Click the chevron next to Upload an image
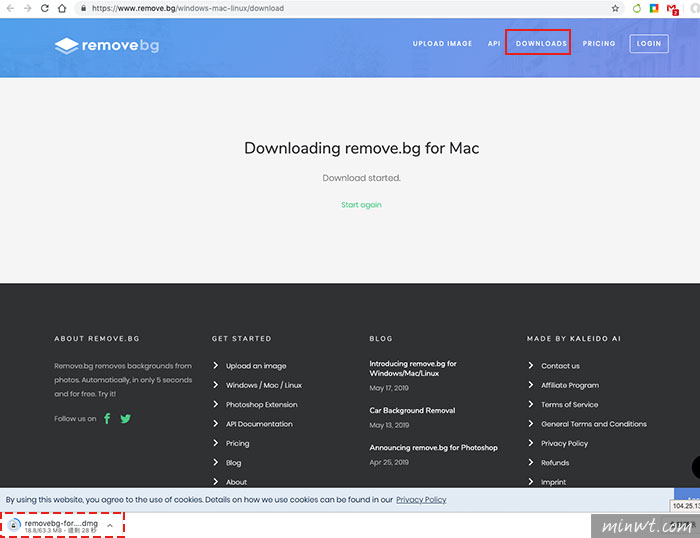700x538 pixels. click(x=216, y=366)
